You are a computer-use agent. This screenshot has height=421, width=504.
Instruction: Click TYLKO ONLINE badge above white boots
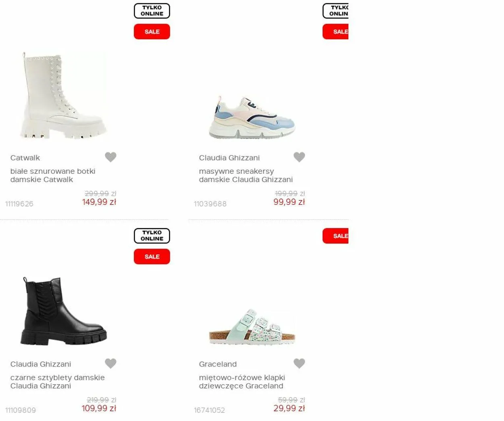(152, 11)
